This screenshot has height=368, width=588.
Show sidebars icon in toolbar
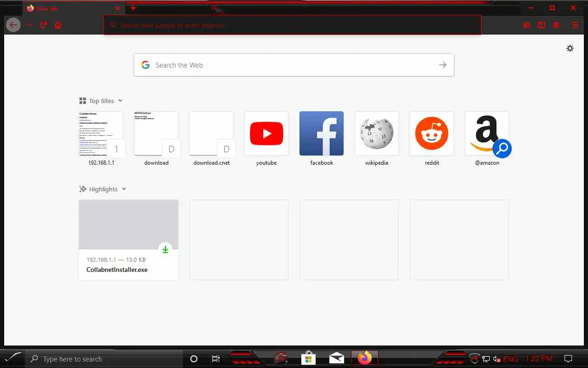(x=542, y=25)
